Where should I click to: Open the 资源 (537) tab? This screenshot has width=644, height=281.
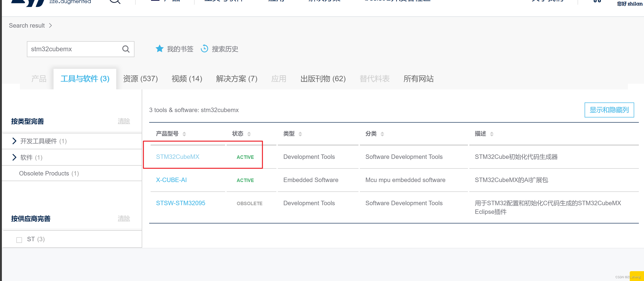point(141,79)
